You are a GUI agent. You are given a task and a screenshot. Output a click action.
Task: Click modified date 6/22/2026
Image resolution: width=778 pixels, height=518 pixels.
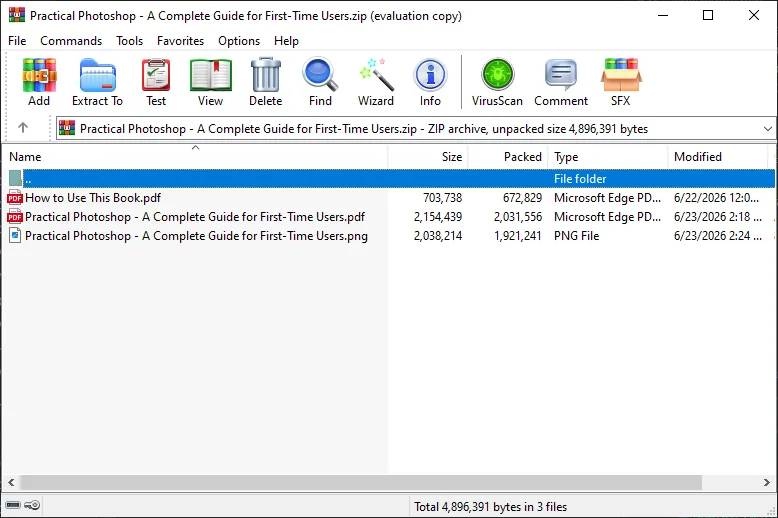pyautogui.click(x=716, y=197)
